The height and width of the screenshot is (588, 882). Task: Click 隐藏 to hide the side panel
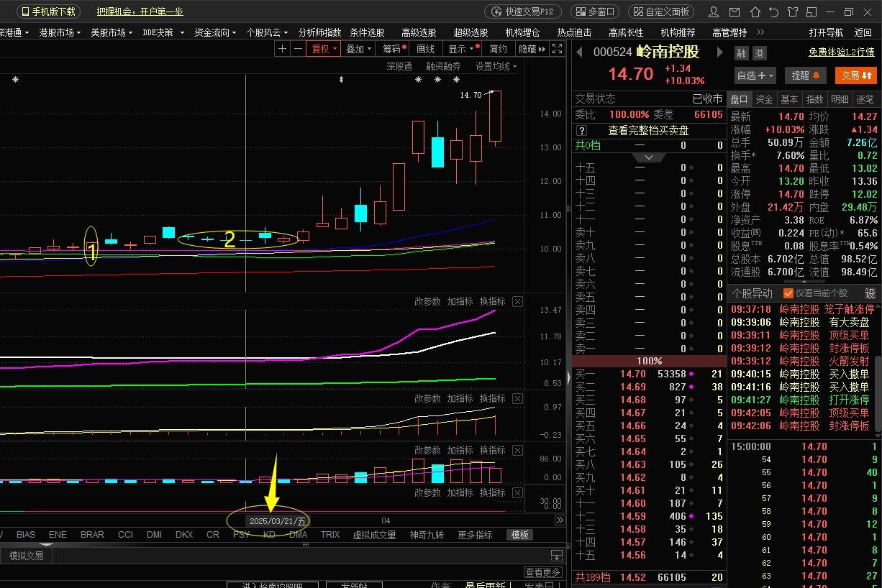click(x=532, y=49)
